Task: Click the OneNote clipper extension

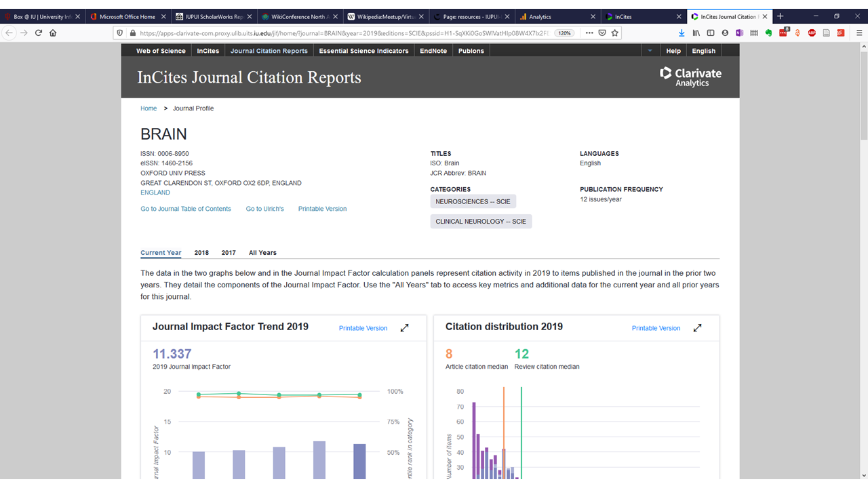Action: click(739, 33)
